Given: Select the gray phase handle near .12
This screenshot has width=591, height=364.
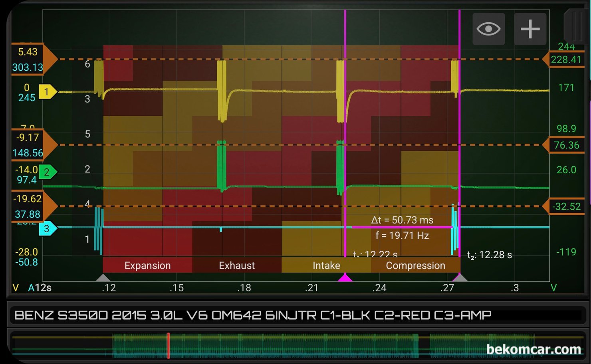Looking at the screenshot, I should [103, 277].
